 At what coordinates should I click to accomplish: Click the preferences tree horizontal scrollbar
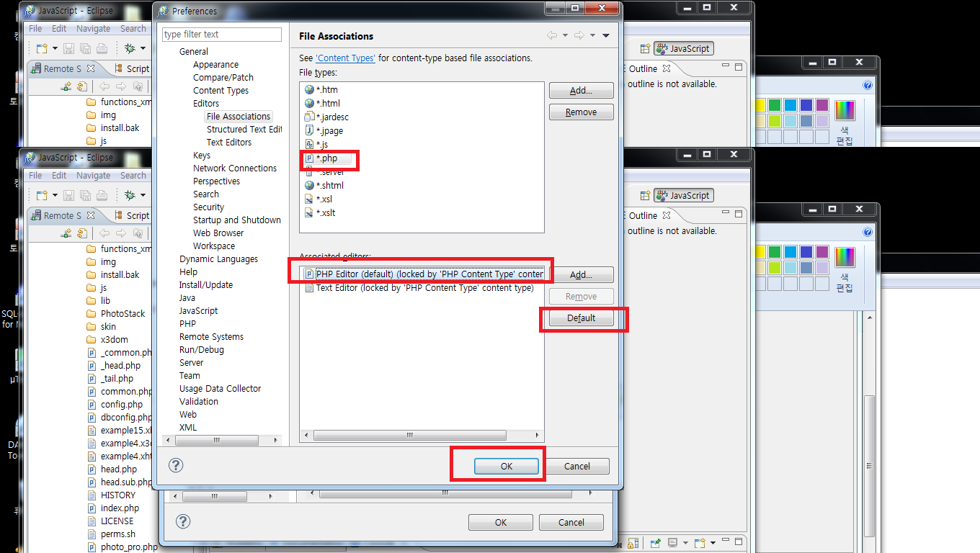(223, 439)
